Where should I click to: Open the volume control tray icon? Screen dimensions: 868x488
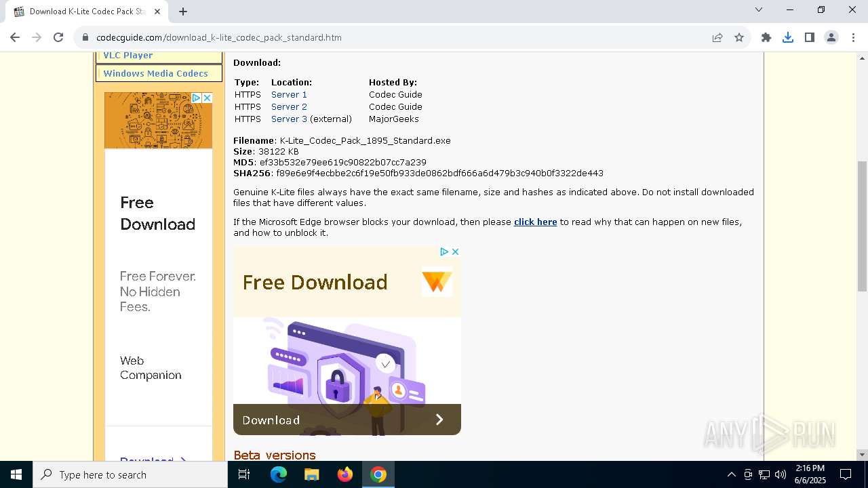(781, 474)
